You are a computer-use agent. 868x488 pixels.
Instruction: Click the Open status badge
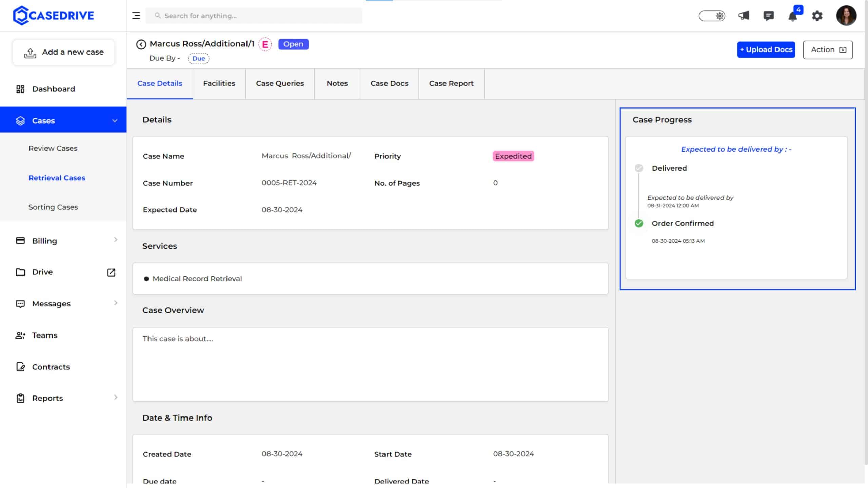click(293, 44)
